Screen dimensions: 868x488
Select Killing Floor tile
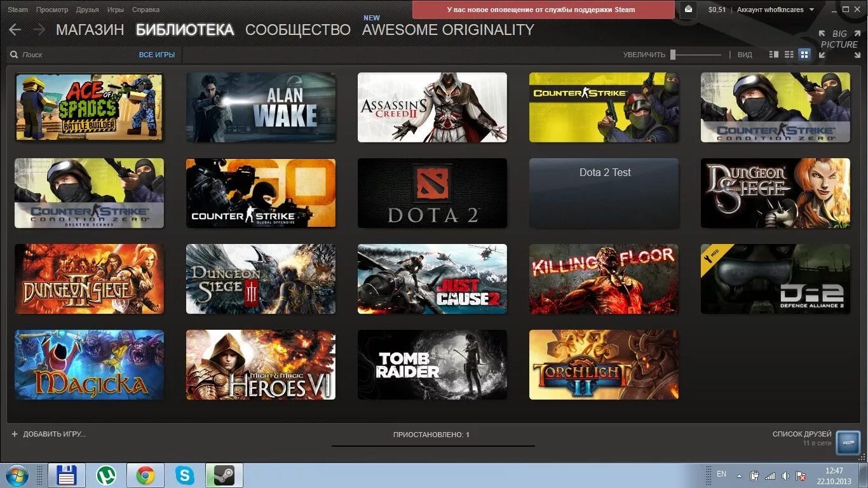pyautogui.click(x=604, y=279)
